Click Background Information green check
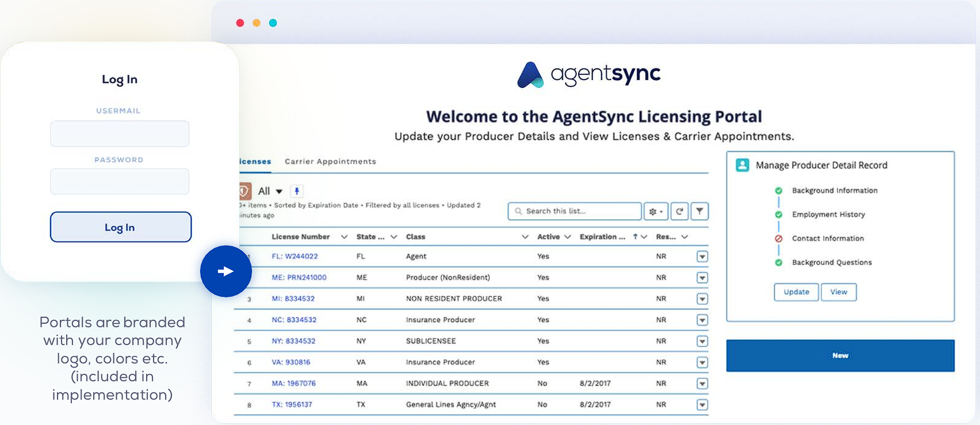 (779, 190)
